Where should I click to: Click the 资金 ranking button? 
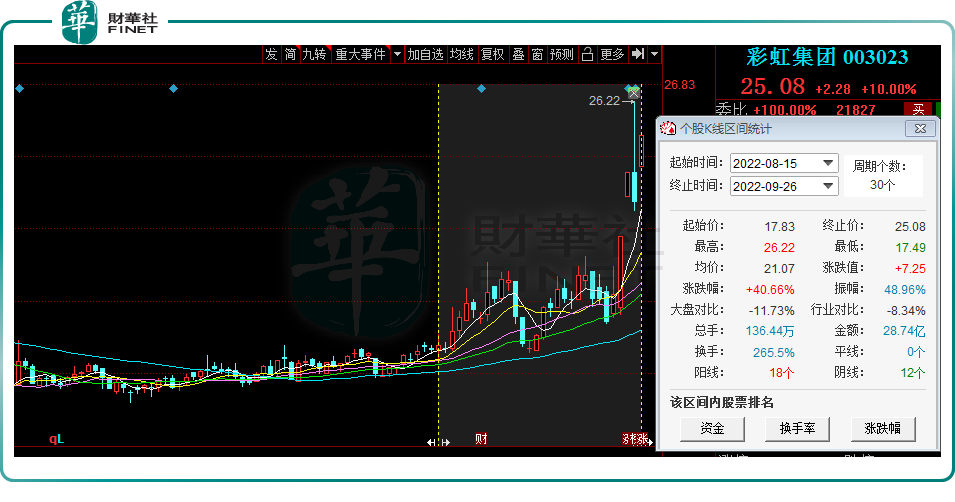coord(712,429)
